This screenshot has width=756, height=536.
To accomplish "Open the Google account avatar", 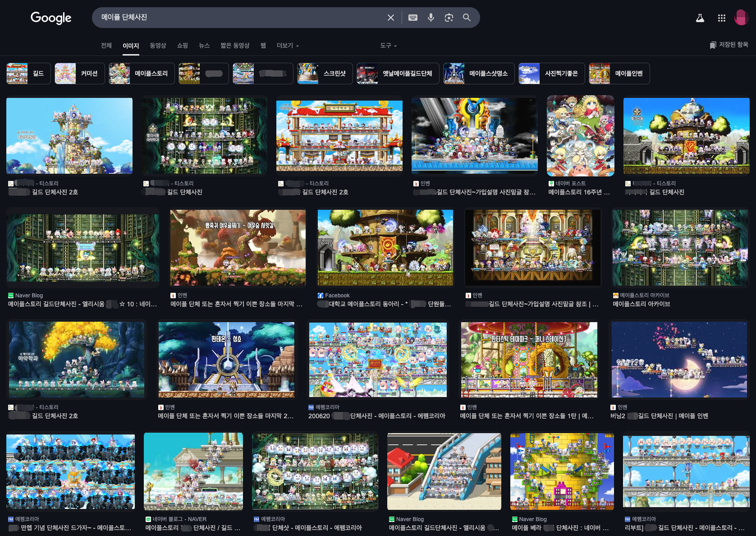I will pyautogui.click(x=742, y=18).
